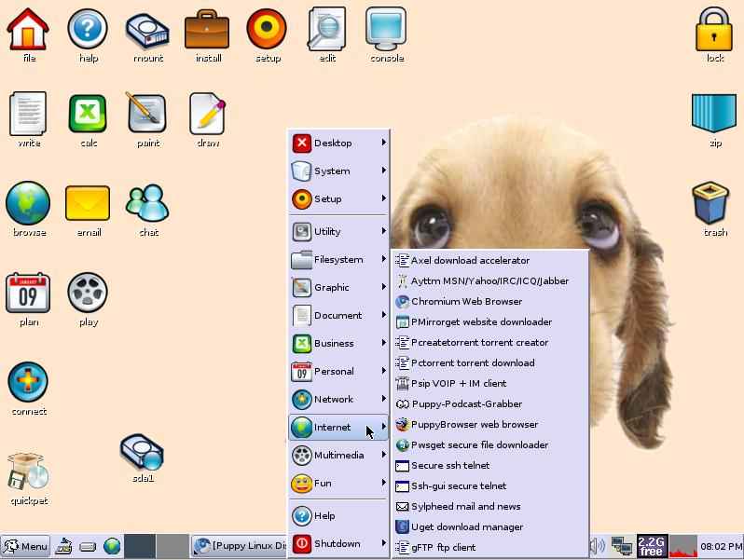Launch Axel download accelerator
Screen dimensions: 744x560
pyautogui.click(x=489, y=260)
